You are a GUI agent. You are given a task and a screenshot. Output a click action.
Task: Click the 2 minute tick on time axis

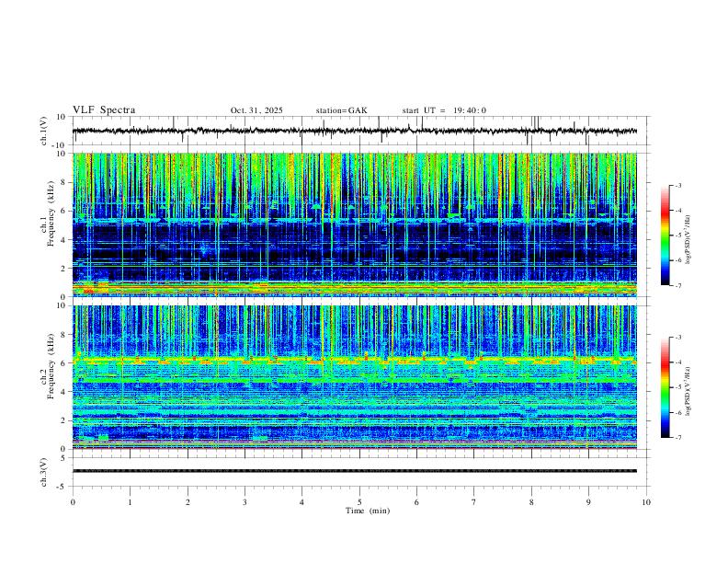(188, 502)
